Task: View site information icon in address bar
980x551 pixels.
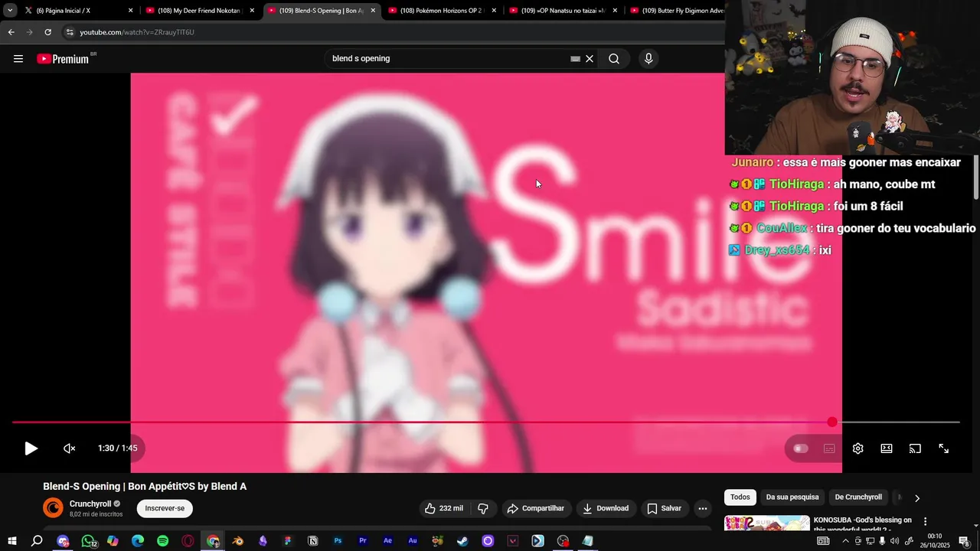Action: (70, 32)
